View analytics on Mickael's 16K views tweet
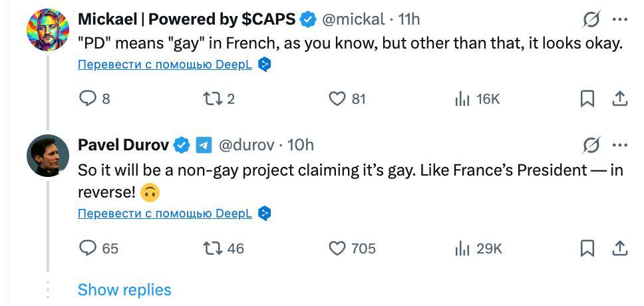This screenshot has height=306, width=644. 462,99
